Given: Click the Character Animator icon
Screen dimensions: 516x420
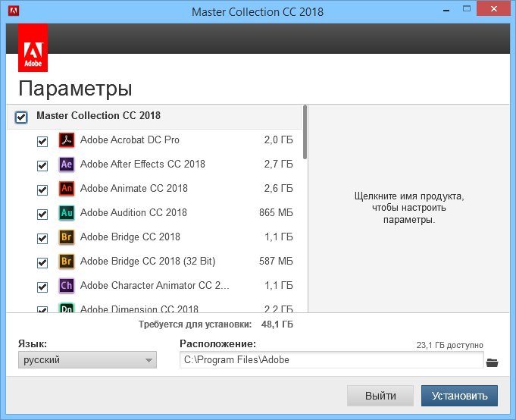Looking at the screenshot, I should coord(67,286).
